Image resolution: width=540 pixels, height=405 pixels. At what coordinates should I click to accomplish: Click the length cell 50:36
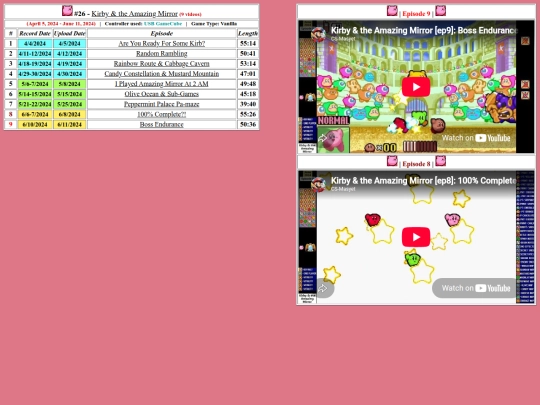point(248,124)
